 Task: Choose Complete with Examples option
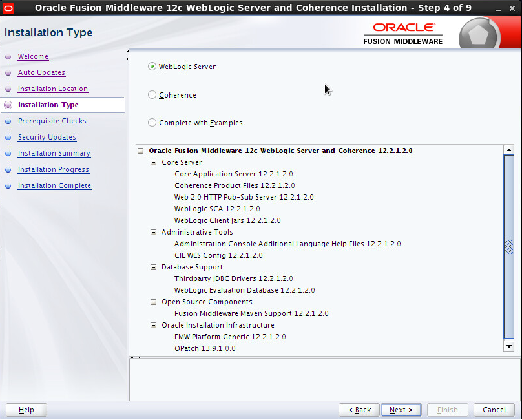[152, 123]
